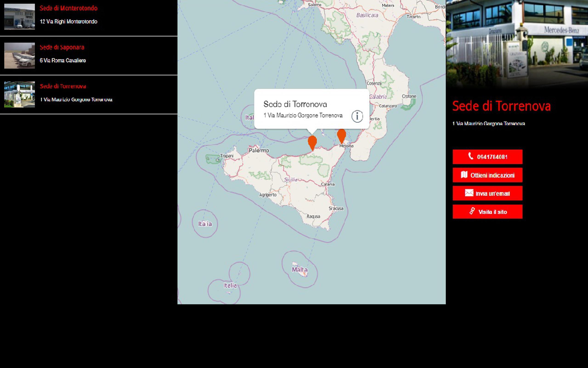
Task: Click Sicilia region label on map
Action: pyautogui.click(x=291, y=179)
